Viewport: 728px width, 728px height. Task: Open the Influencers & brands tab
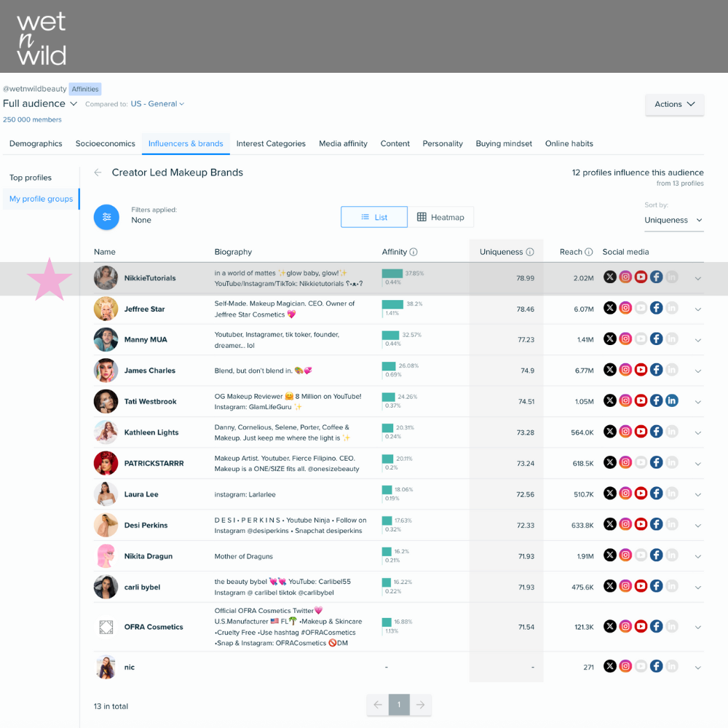[x=186, y=143]
